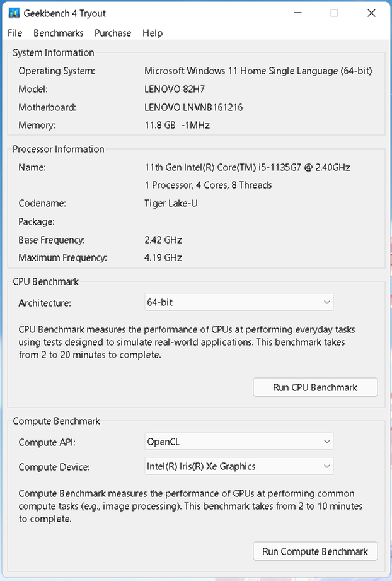
Task: Select the model value LENOVO 82H7
Action: tap(175, 90)
